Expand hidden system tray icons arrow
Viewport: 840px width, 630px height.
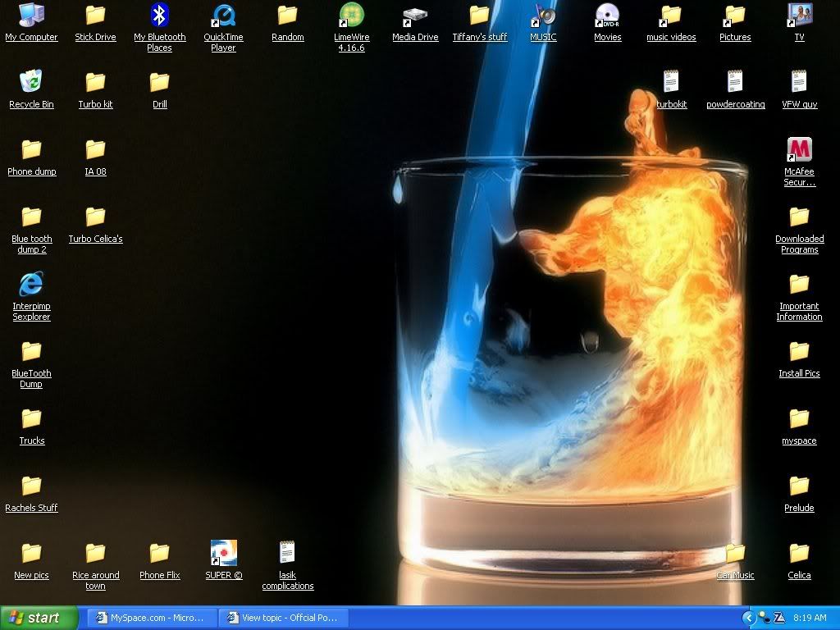pyautogui.click(x=748, y=618)
